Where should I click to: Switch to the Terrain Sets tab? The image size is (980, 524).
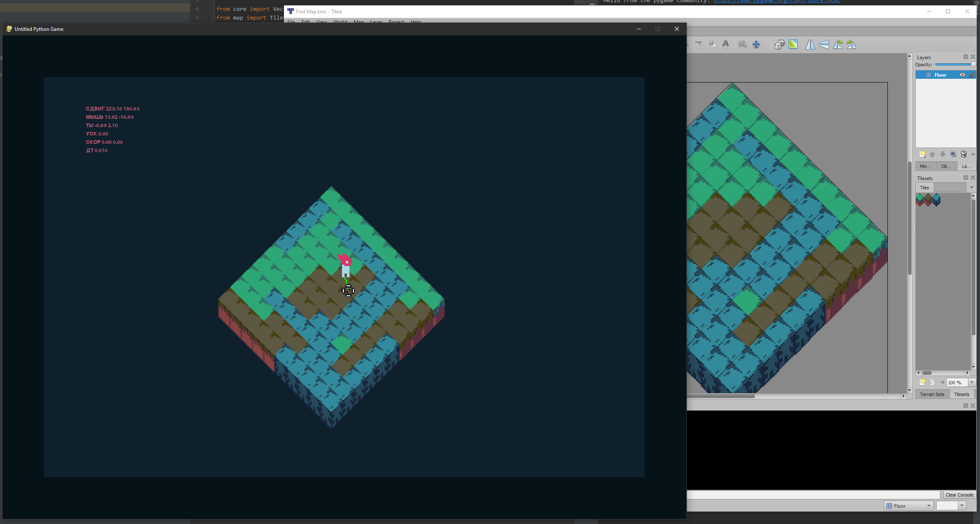pyautogui.click(x=932, y=394)
